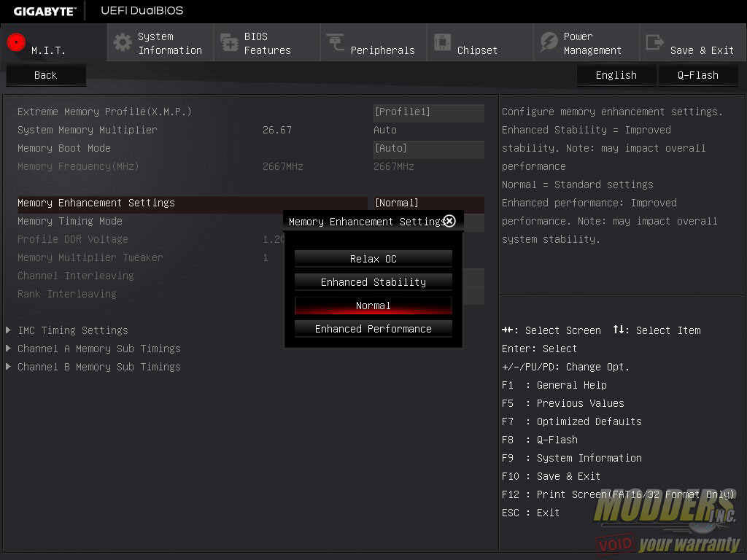Expand Channel A Memory Sub Timings arrow
The image size is (747, 560).
point(8,348)
